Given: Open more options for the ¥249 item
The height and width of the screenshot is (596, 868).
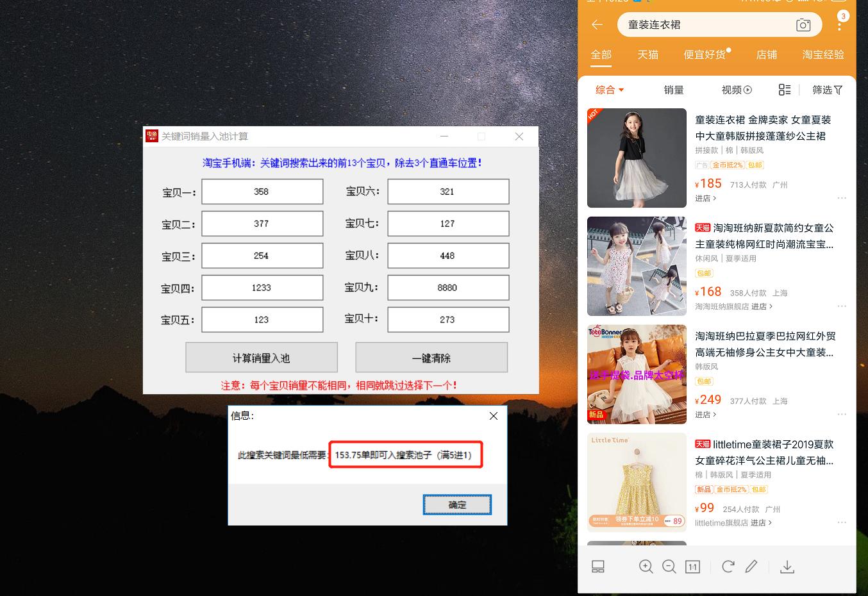Looking at the screenshot, I should coord(842,415).
